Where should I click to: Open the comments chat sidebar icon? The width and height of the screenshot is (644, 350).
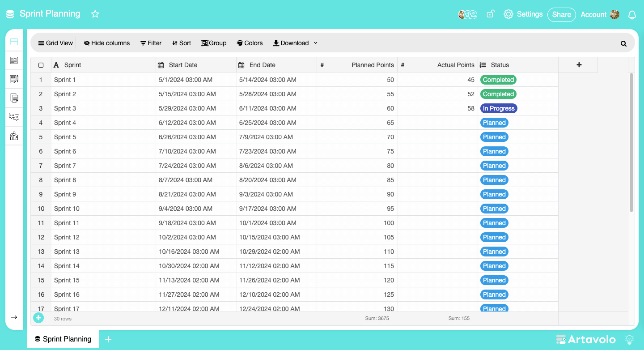[x=14, y=117]
